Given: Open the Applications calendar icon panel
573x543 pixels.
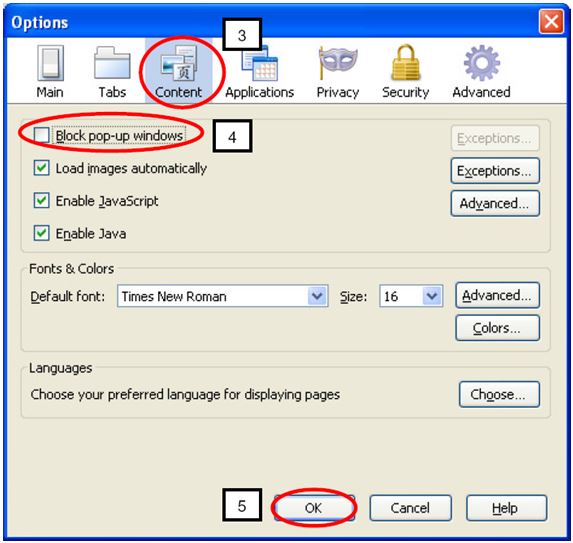Looking at the screenshot, I should pos(259,63).
